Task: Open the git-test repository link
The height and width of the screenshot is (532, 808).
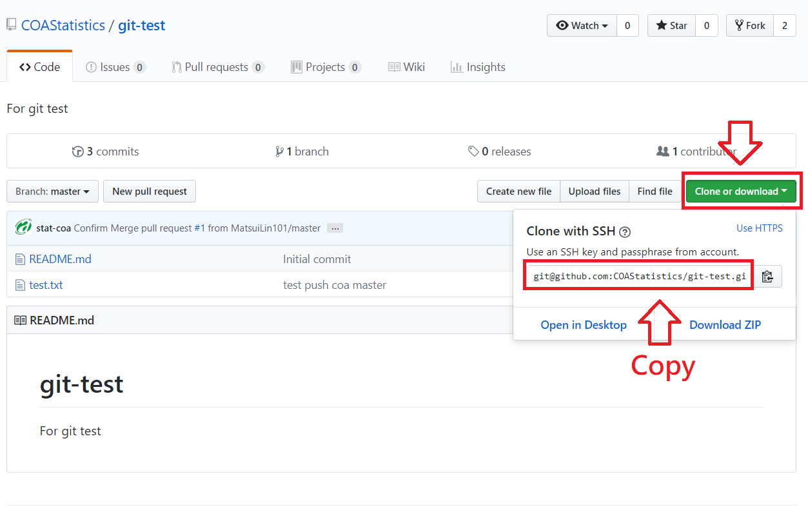Action: 141,25
